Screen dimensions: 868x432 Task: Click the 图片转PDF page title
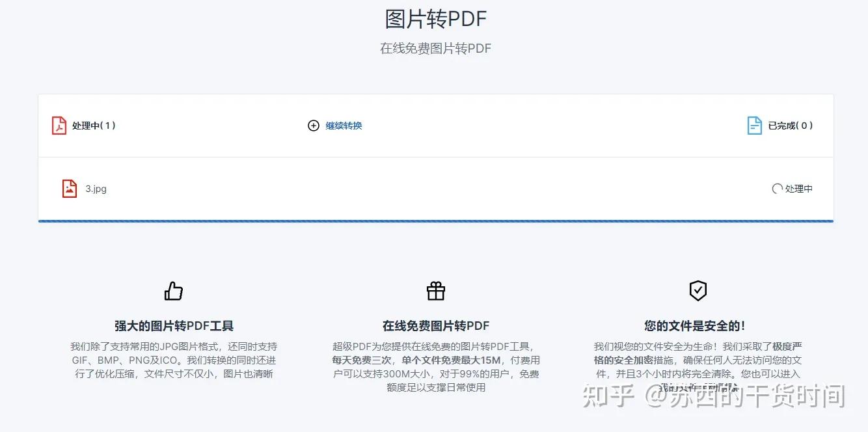[435, 18]
